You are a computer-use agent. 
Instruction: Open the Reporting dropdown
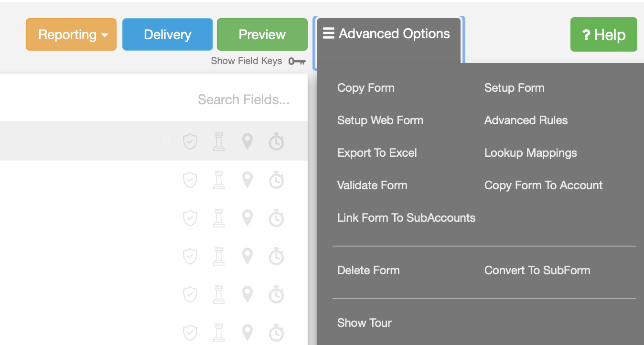click(x=71, y=34)
